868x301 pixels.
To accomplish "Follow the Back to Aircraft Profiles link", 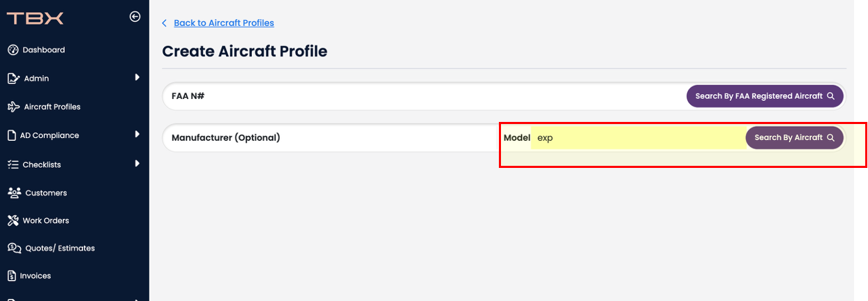I will point(224,23).
